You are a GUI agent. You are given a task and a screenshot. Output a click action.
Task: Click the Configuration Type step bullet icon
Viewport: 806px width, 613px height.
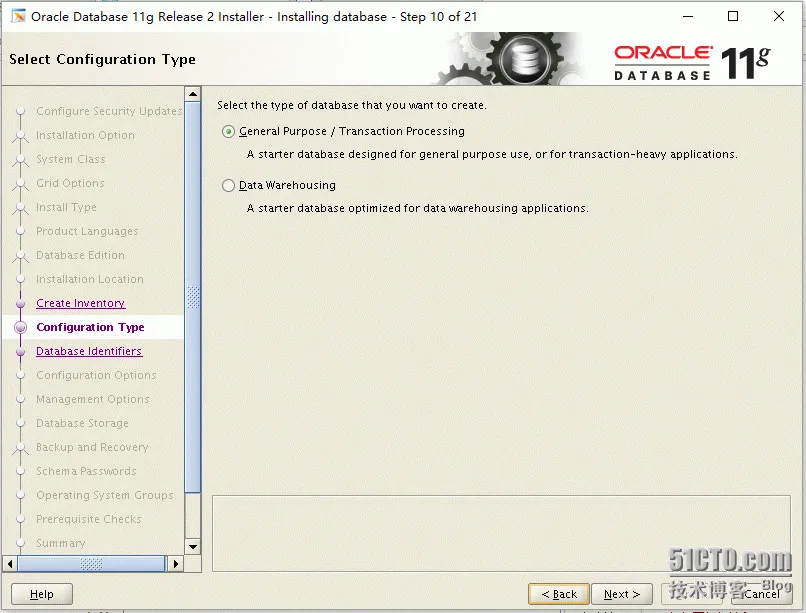[21, 327]
